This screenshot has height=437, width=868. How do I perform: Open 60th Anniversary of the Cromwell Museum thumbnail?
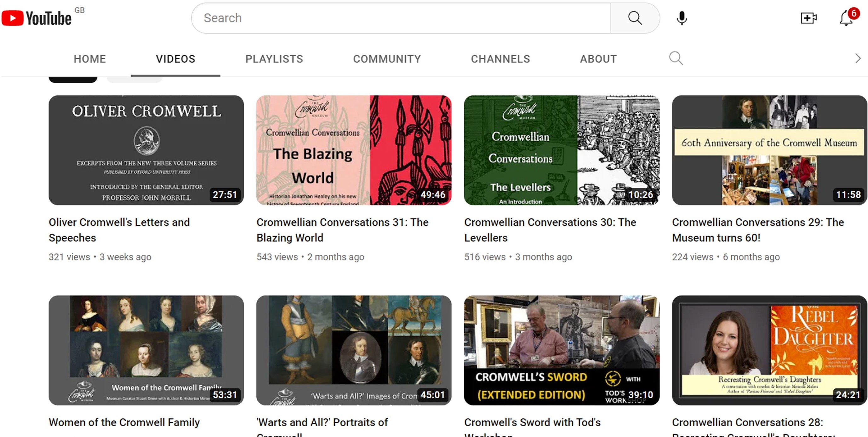coord(769,150)
